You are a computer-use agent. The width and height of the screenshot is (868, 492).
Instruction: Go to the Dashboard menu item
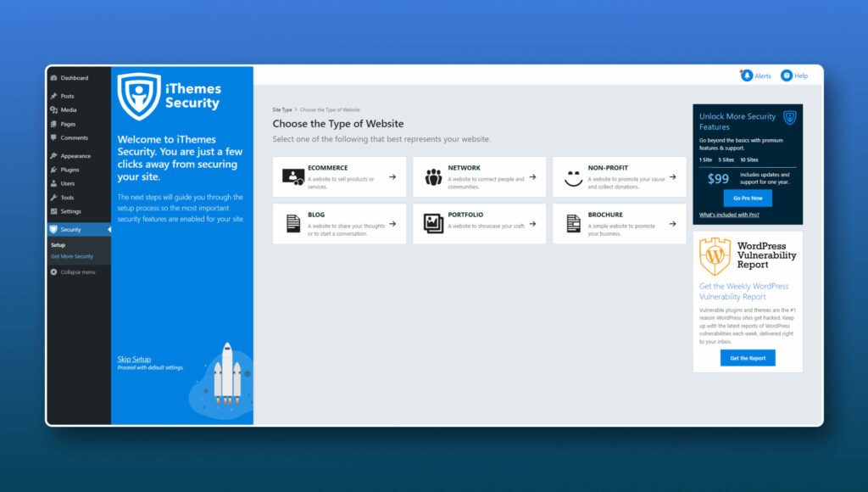[x=70, y=78]
